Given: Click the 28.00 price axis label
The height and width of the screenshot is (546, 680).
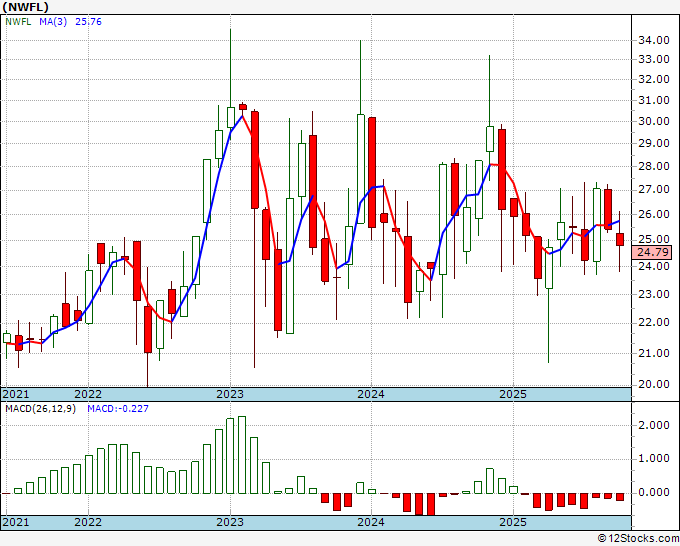Looking at the screenshot, I should pos(654,166).
